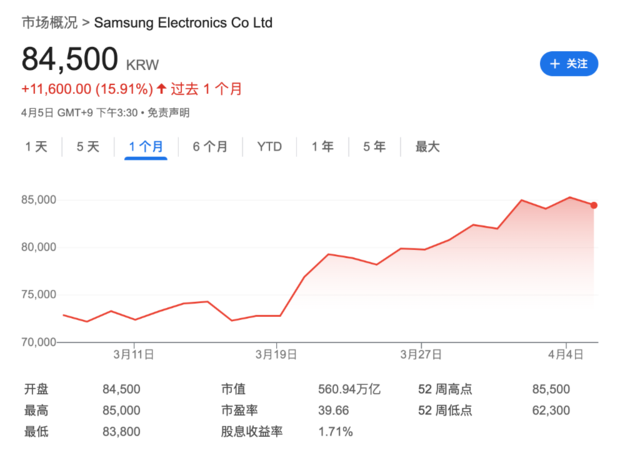Image resolution: width=640 pixels, height=453 pixels.
Task: Open the 免责声明 disclaimer link
Action: [x=169, y=113]
